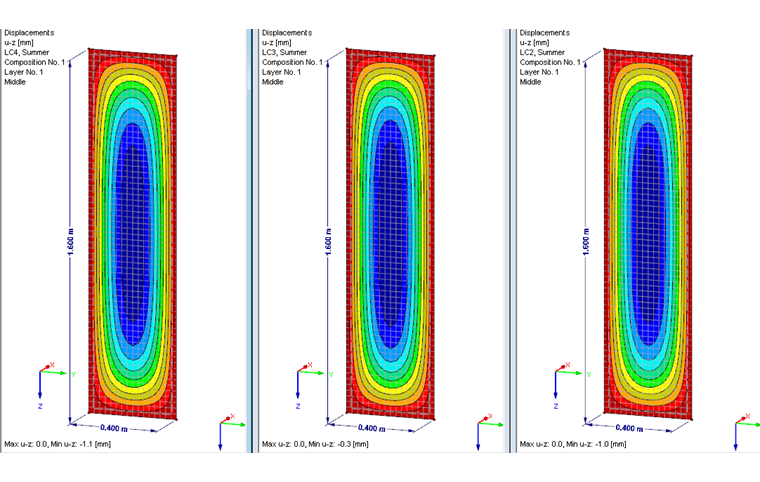760x482 pixels.
Task: Click 'Displacements' heading in the LC2 view
Action: click(545, 32)
